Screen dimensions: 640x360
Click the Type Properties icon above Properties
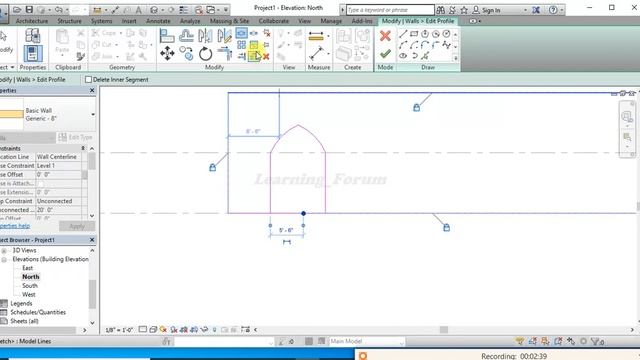(33, 36)
